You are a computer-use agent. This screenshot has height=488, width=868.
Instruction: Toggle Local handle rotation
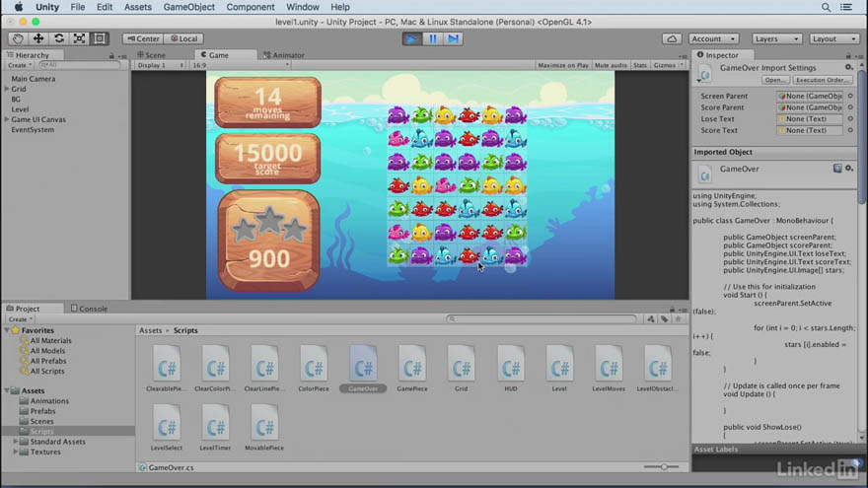(183, 38)
